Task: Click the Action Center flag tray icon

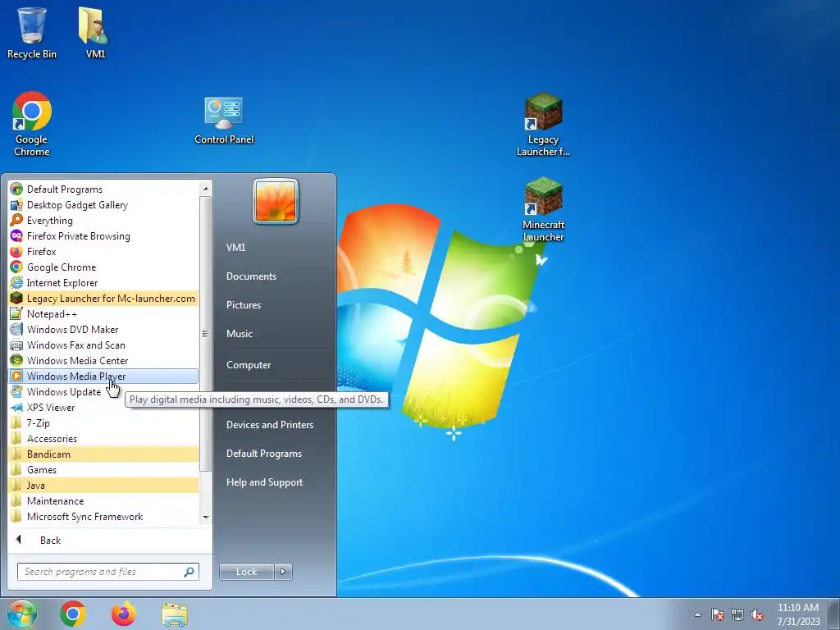Action: click(x=718, y=615)
